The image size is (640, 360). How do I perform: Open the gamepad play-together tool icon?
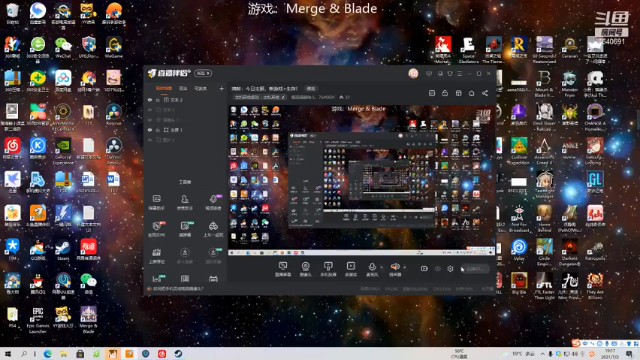pyautogui.click(x=213, y=229)
